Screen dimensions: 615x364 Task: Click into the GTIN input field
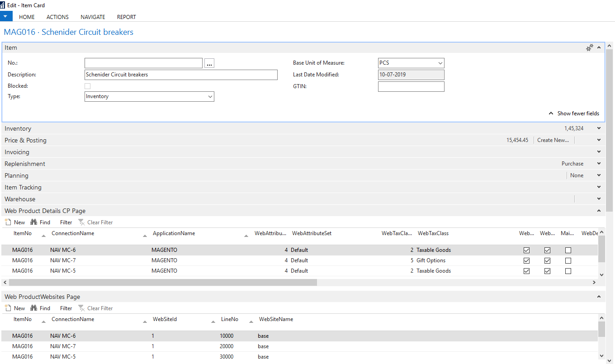pyautogui.click(x=411, y=86)
